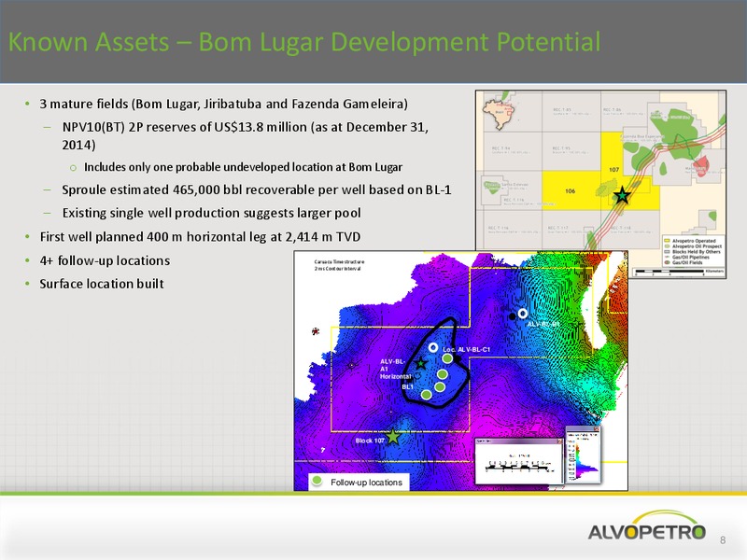Image resolution: width=747 pixels, height=560 pixels.
Task: Click the Alvopetro Oil Prospect legend entry
Action: pos(693,246)
